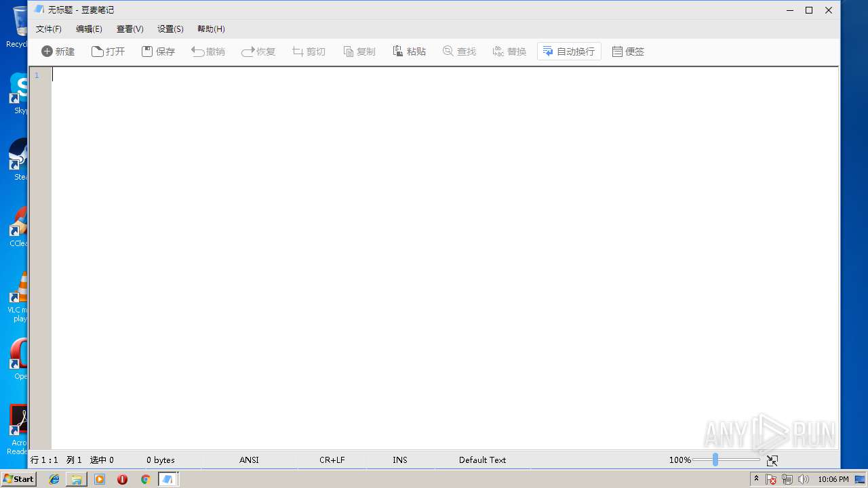868x488 pixels.
Task: Click inside the text editing area
Action: (445, 258)
